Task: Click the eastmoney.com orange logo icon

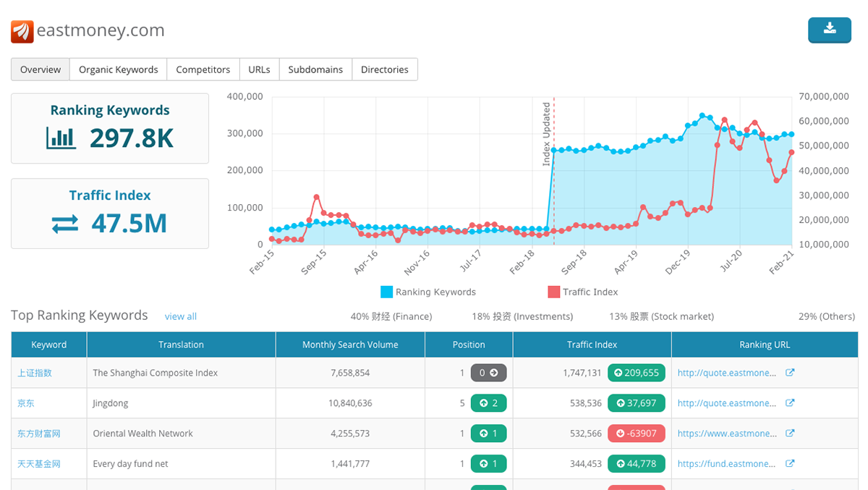Action: 22,31
